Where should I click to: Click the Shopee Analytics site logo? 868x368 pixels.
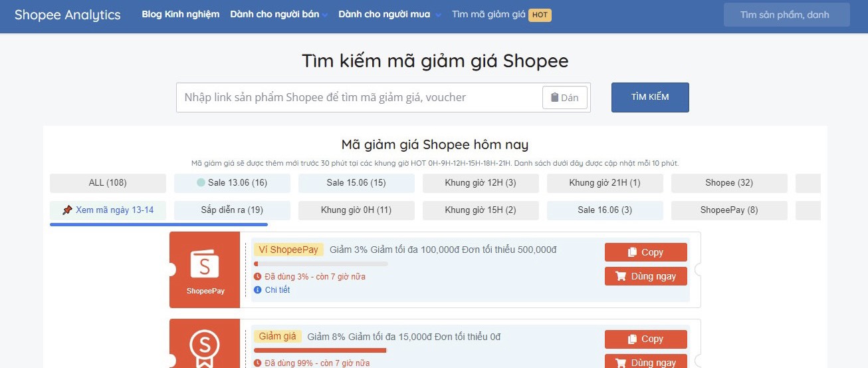coord(68,15)
